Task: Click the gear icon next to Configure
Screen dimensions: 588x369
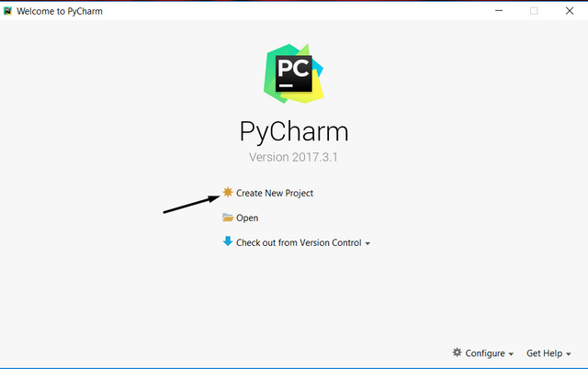Action: click(457, 352)
